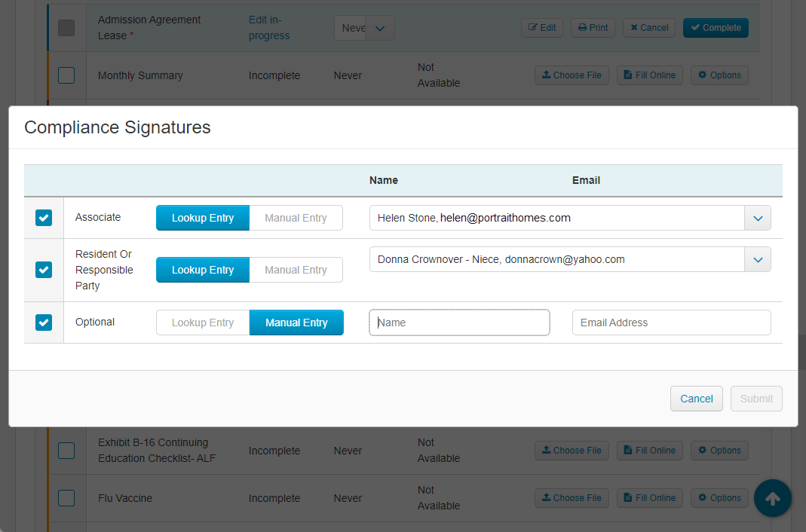The width and height of the screenshot is (806, 532).
Task: Select Lookup Entry for Associate
Action: 203,218
